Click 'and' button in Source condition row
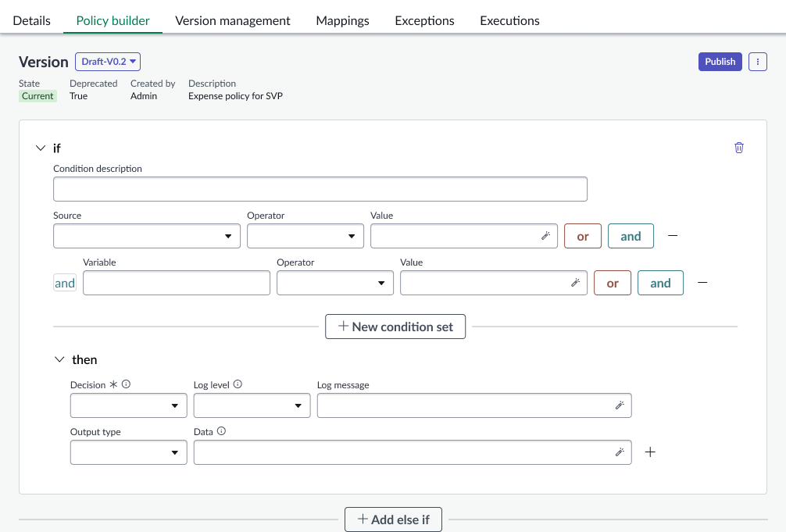Screen dimensions: 786x532 pyautogui.click(x=631, y=236)
